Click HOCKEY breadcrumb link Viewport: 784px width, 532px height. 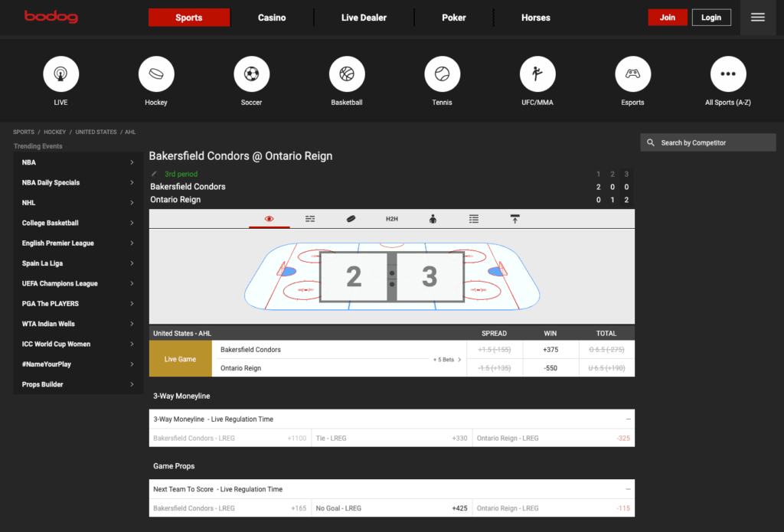[x=54, y=132]
